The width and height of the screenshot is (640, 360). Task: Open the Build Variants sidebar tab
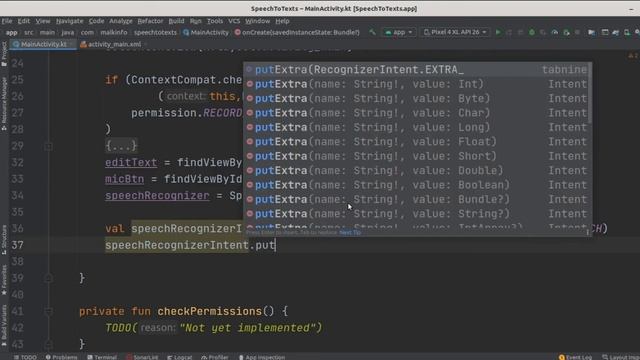click(x=4, y=325)
